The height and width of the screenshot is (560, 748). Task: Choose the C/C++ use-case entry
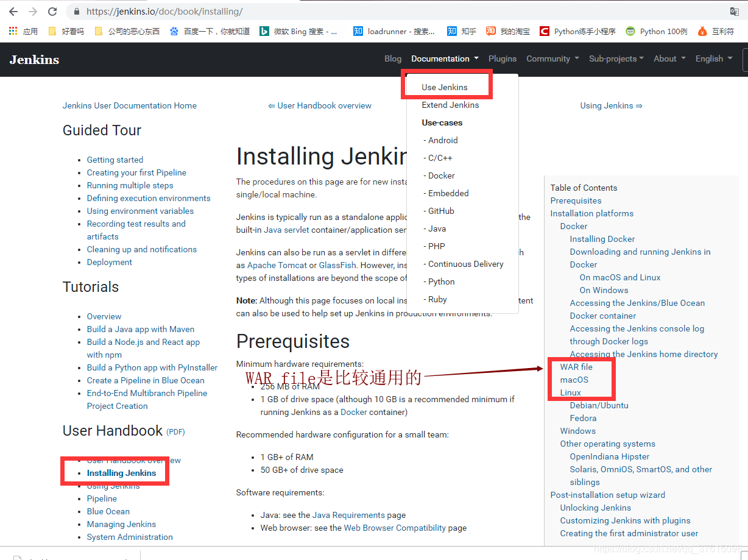click(438, 158)
